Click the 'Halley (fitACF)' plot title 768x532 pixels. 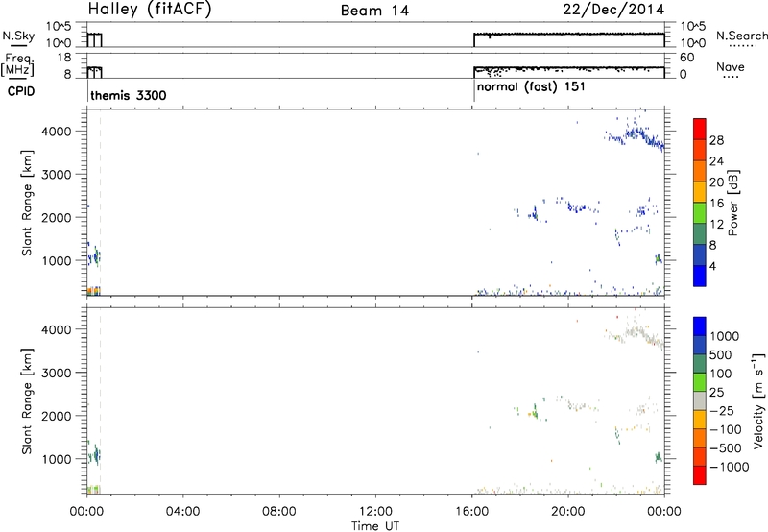150,10
